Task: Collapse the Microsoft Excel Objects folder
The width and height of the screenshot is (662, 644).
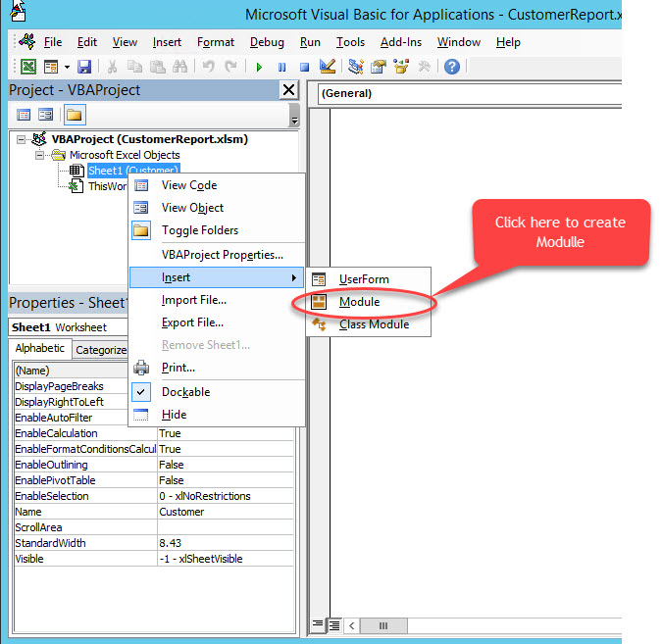Action: tap(39, 155)
